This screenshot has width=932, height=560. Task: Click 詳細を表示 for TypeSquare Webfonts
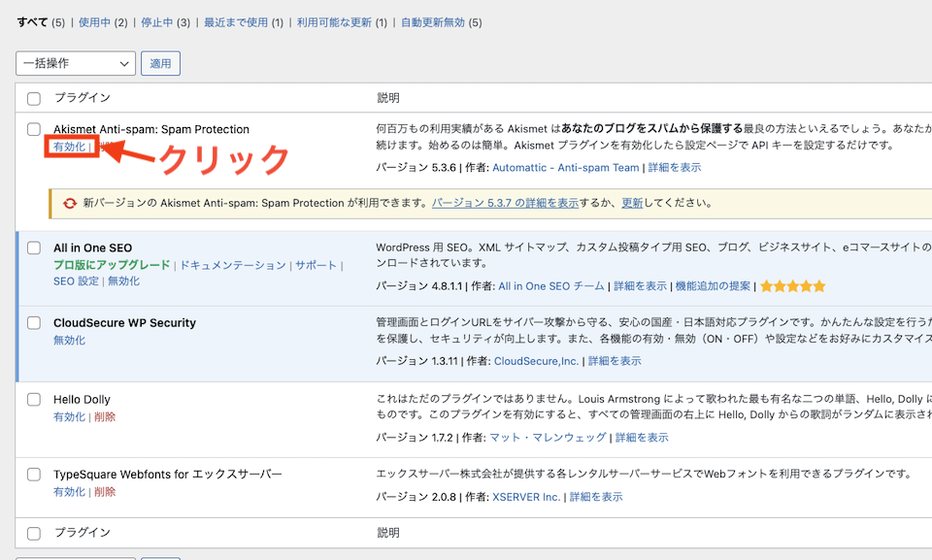pyautogui.click(x=596, y=497)
